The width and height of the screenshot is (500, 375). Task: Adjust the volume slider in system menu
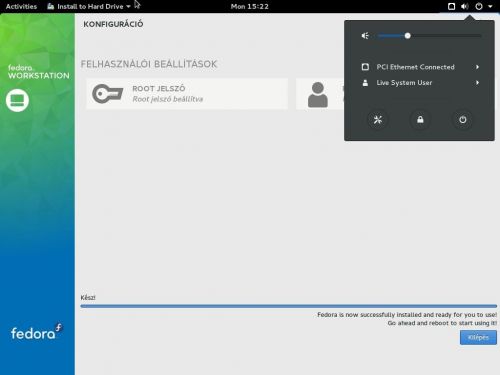430,36
